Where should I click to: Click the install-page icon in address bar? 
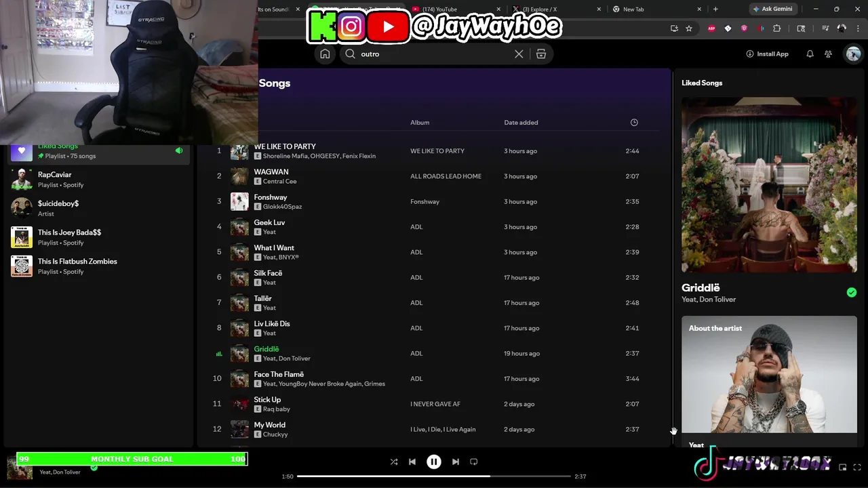674,28
